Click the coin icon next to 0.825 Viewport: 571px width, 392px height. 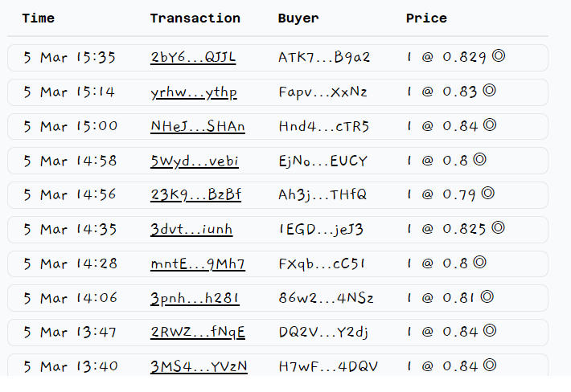498,227
